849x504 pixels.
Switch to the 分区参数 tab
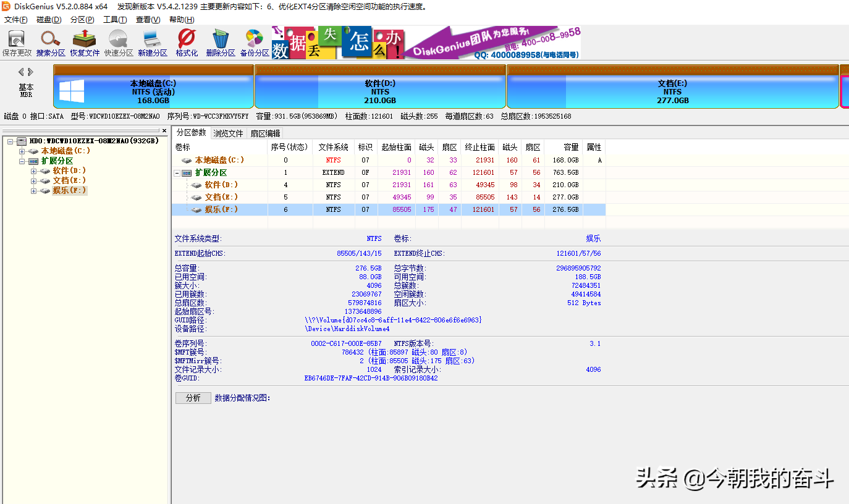pos(192,133)
